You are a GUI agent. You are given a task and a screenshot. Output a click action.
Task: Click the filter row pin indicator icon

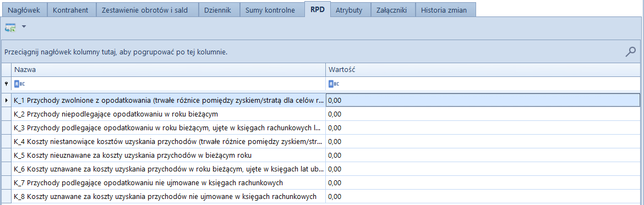coord(6,84)
